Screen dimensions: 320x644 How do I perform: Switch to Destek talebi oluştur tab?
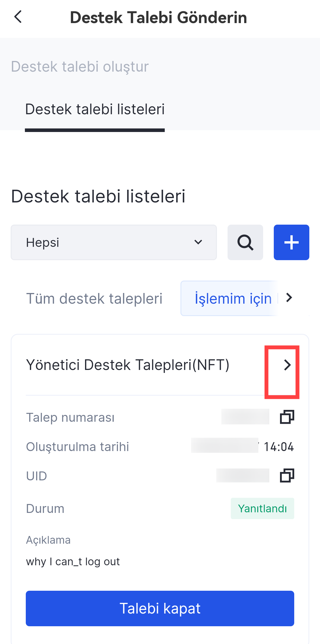80,67
